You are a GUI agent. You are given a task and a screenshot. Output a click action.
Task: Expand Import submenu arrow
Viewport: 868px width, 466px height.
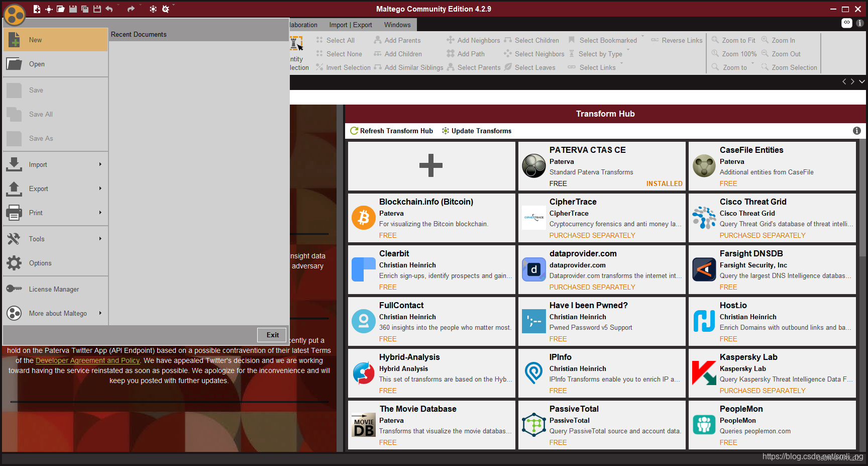click(100, 164)
